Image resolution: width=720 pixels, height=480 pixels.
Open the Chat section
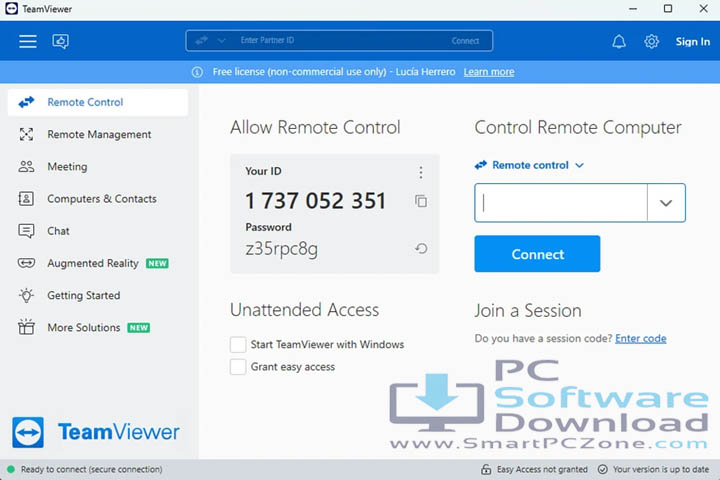98,231
